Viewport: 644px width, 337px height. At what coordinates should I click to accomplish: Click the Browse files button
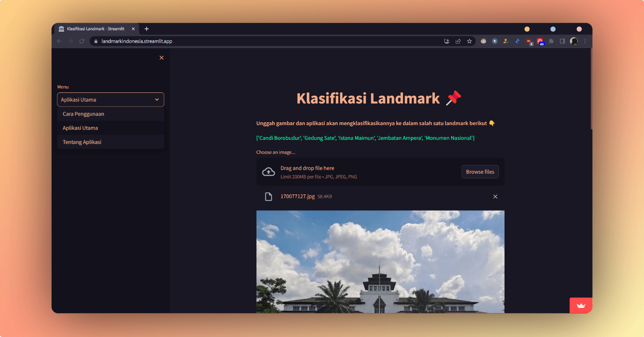click(480, 172)
